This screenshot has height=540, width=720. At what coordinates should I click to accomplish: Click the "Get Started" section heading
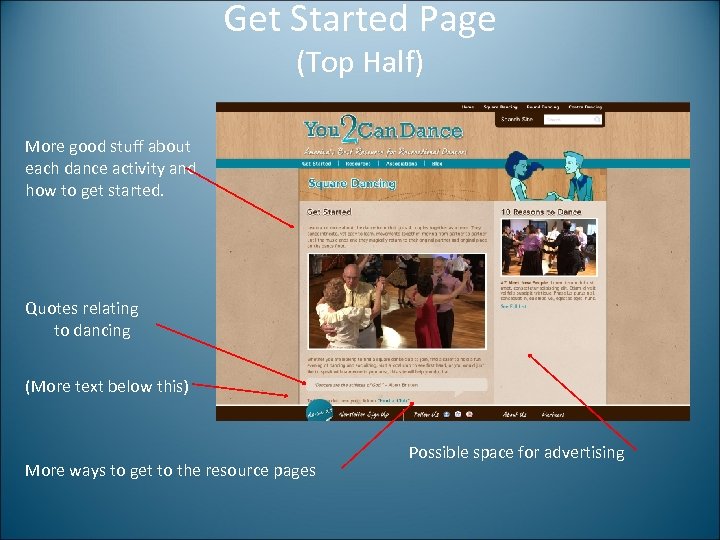(x=329, y=212)
